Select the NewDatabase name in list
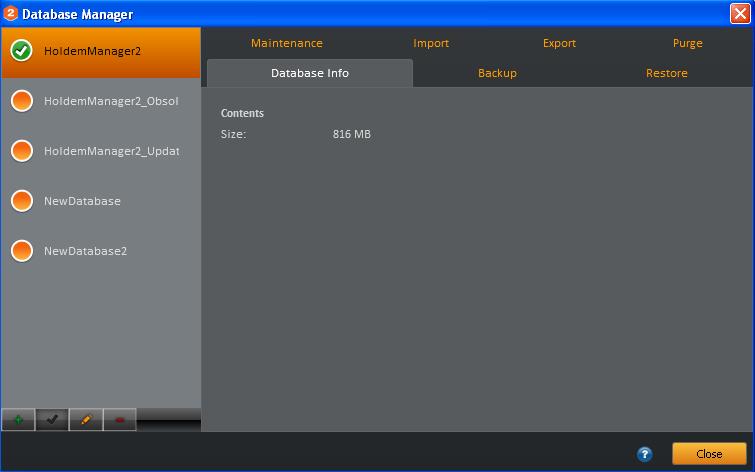This screenshot has height=472, width=755. point(82,201)
